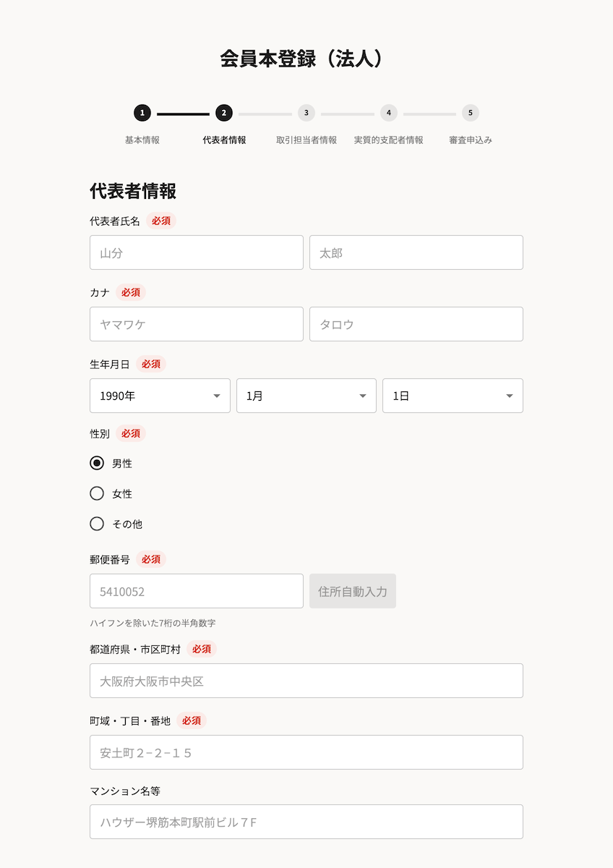Viewport: 613px width, 868px height.
Task: Focus the マンション名等 building name field
Action: 306,822
